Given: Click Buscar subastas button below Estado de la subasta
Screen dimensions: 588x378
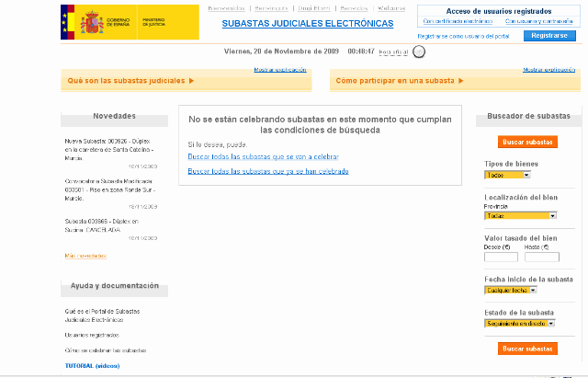Looking at the screenshot, I should [x=527, y=349].
